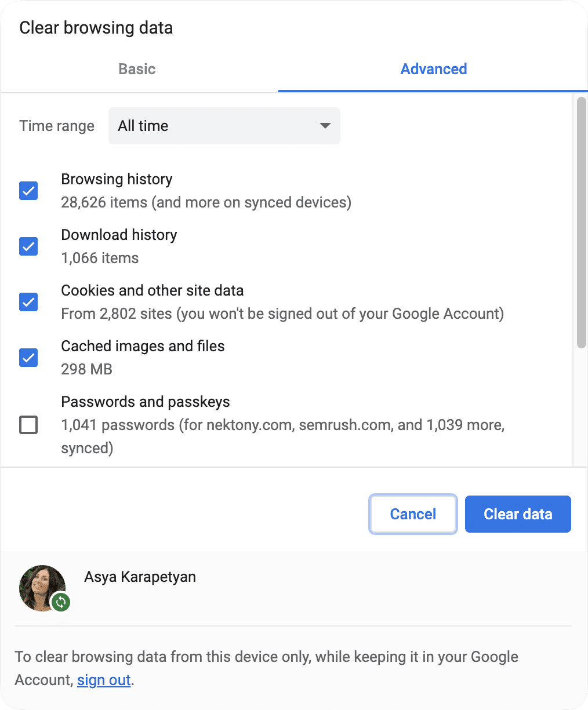Click the empty checkbox icon for Passwords and passkeys
The image size is (588, 710).
coord(28,425)
